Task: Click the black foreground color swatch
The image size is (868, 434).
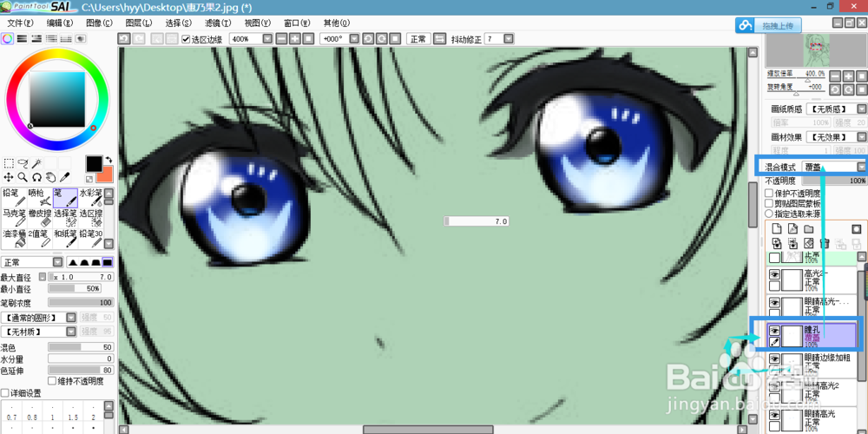Action: (94, 164)
